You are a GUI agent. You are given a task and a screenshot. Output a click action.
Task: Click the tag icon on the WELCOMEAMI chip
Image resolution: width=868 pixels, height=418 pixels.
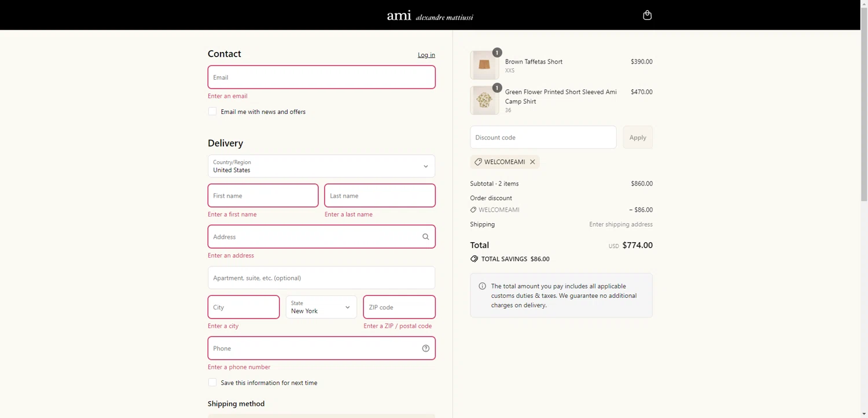click(x=478, y=162)
